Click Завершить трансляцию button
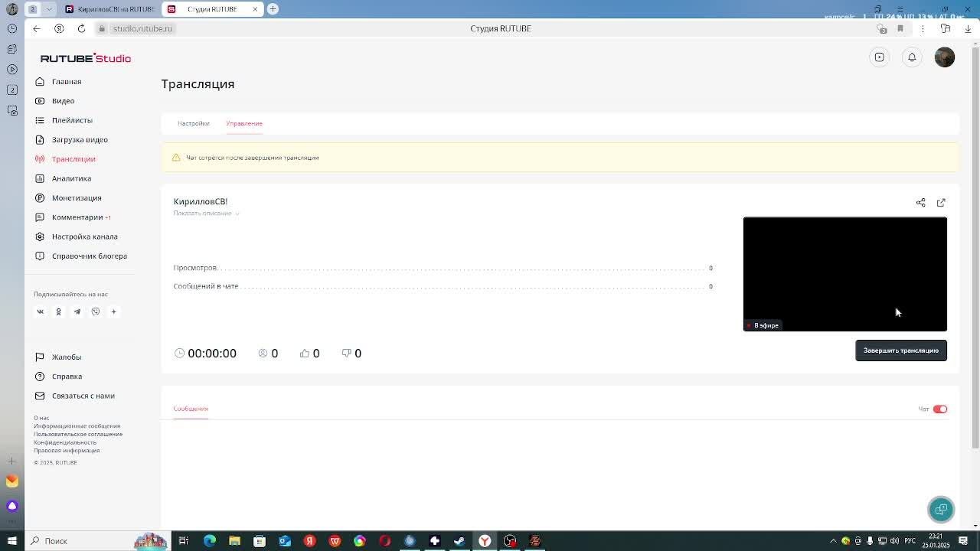This screenshot has height=551, width=980. coord(901,350)
